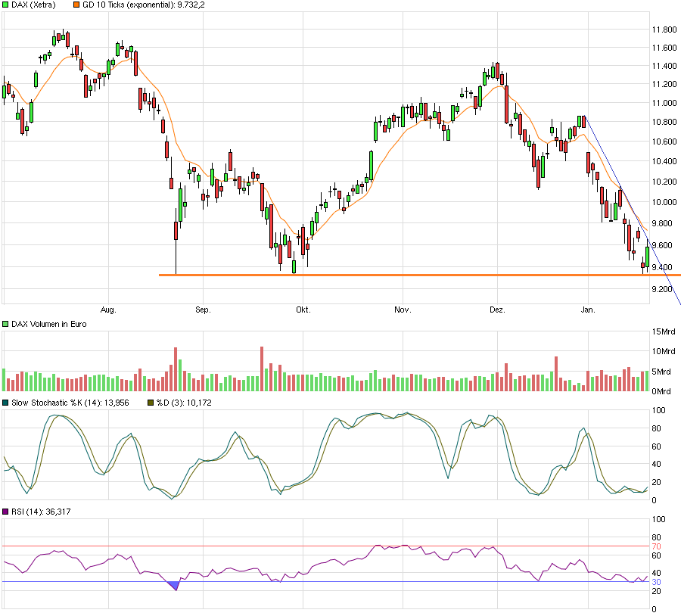Screen dimensions: 681x616
Task: Click the 10.000 price axis label
Action: pos(664,202)
